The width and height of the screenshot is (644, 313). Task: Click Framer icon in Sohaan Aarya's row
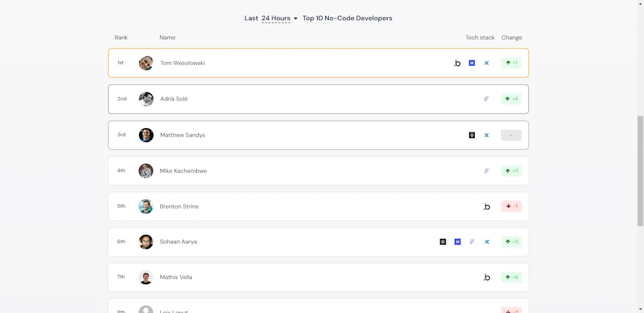pyautogui.click(x=472, y=241)
